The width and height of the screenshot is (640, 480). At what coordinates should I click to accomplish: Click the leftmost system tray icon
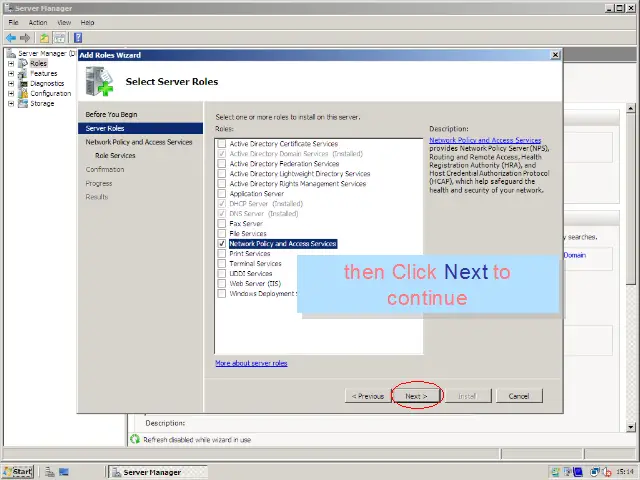[555, 472]
